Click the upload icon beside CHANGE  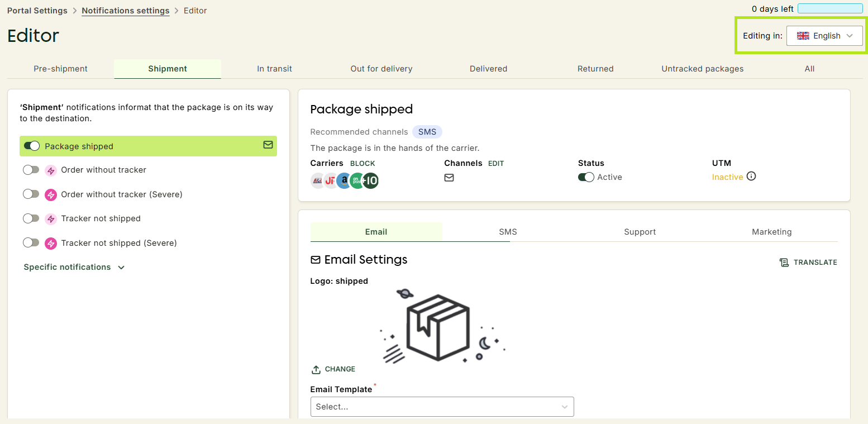coord(316,369)
